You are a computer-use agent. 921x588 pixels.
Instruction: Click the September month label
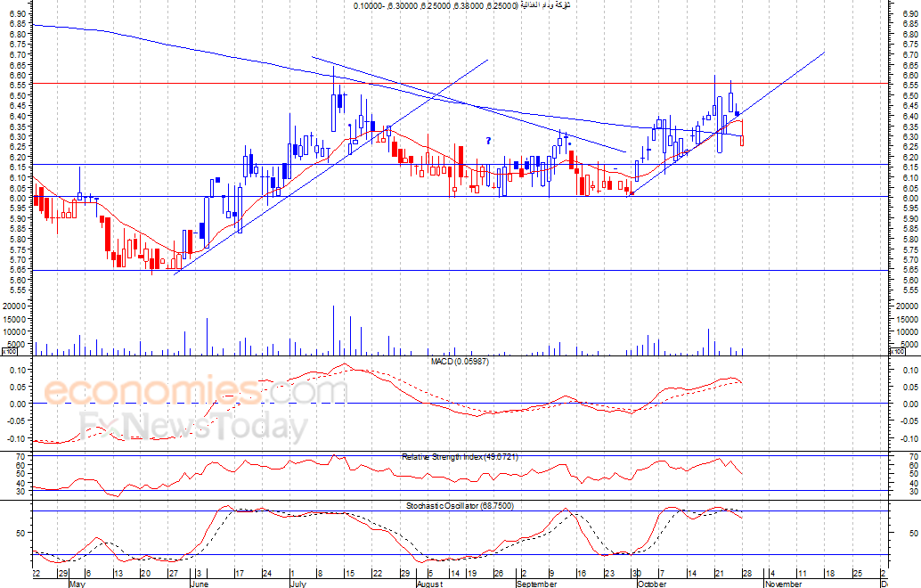click(536, 584)
